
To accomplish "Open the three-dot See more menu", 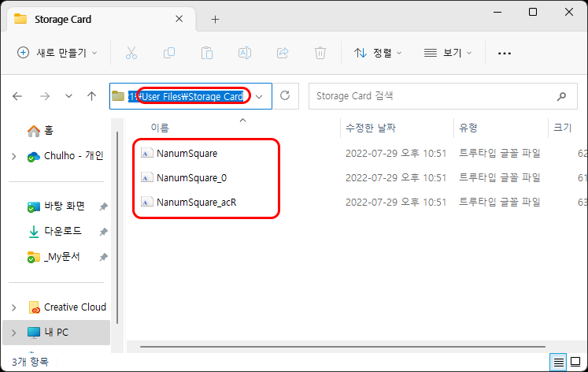I will click(505, 54).
